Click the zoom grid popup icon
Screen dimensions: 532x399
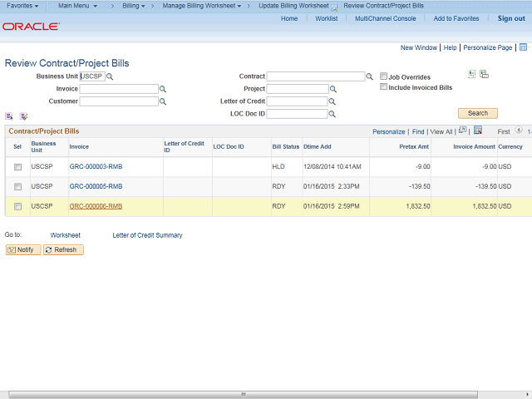(463, 131)
